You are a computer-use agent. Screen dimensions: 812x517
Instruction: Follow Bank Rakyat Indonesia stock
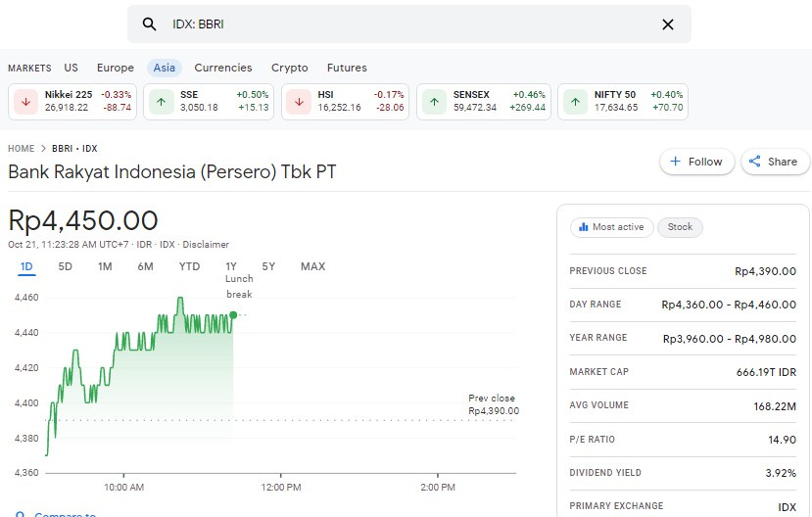[x=697, y=162]
